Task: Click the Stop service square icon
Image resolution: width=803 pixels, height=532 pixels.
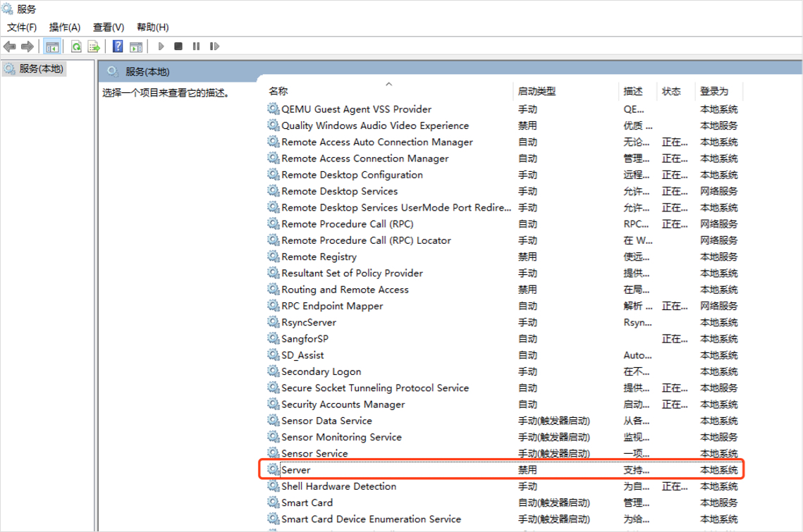Action: click(178, 47)
